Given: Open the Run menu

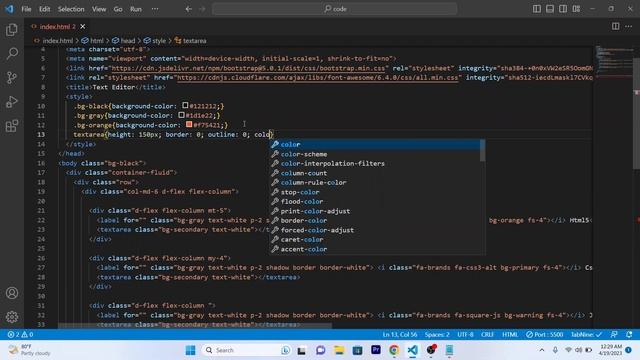Looking at the screenshot, I should [136, 9].
